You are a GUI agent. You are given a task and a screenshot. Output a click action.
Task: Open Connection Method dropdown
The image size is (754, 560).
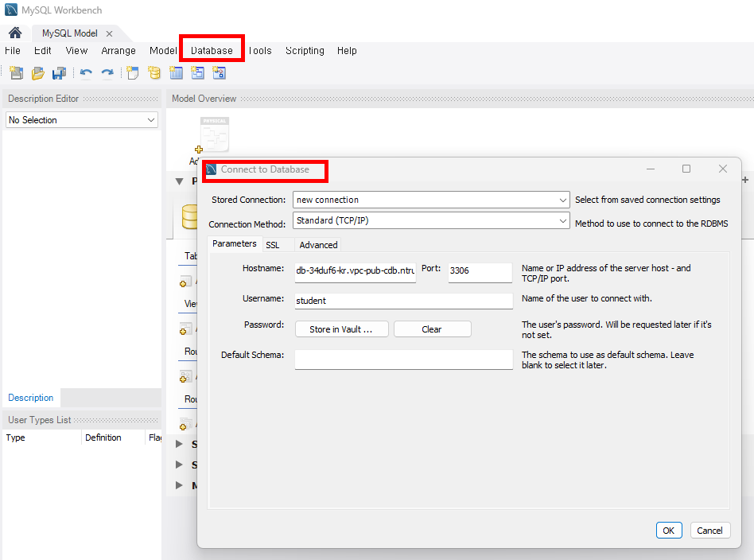pos(431,220)
